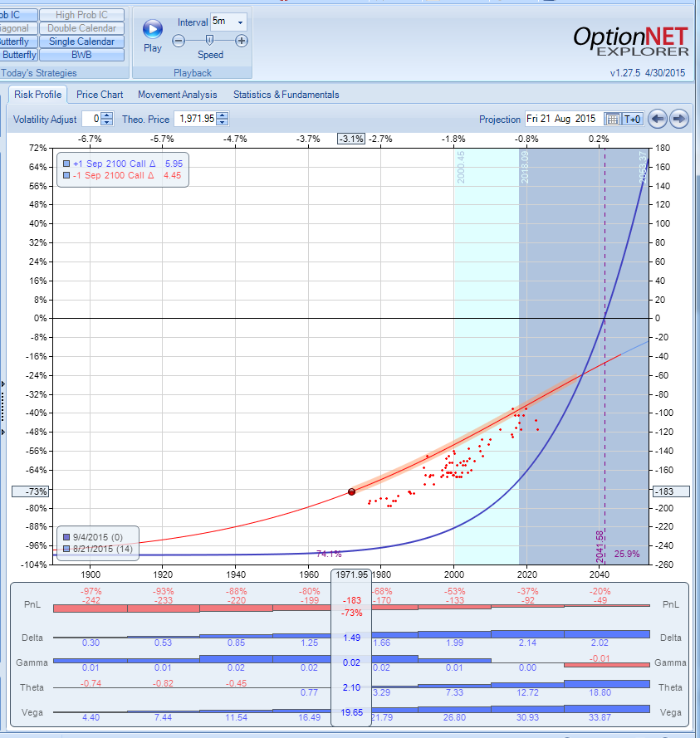Select the BWB strategy button

click(81, 55)
